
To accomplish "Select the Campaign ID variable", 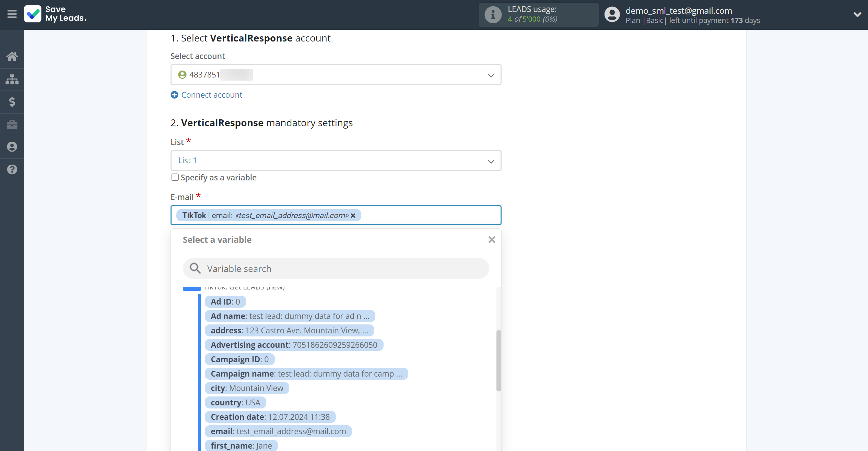I will click(240, 359).
